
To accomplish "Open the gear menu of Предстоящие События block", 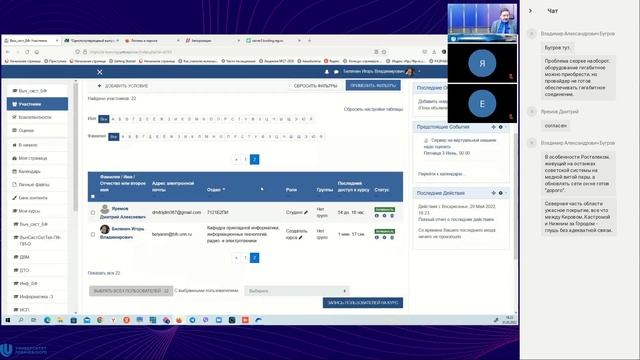I will click(502, 127).
